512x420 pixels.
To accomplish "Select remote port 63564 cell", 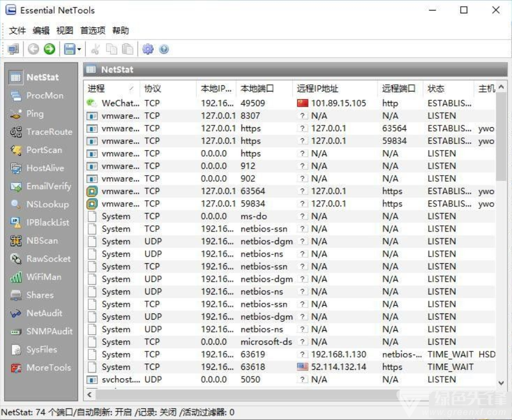I will click(394, 128).
